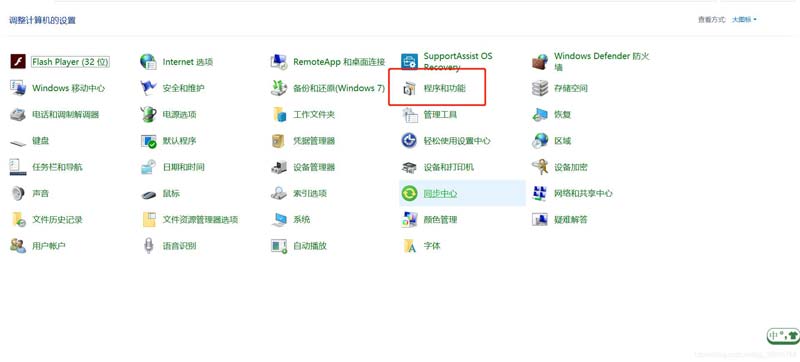800x362 pixels.
Task: Expand the 查看方式 大图标 dropdown
Action: tap(744, 19)
